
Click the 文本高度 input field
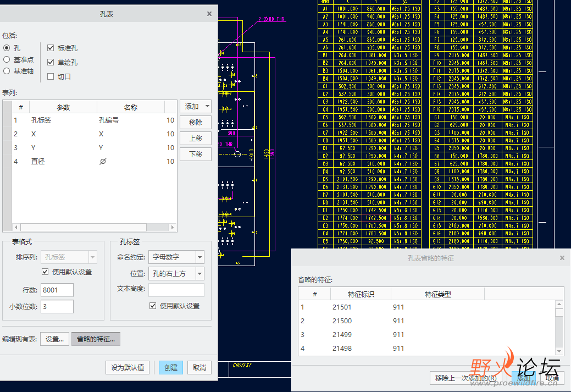click(x=176, y=290)
